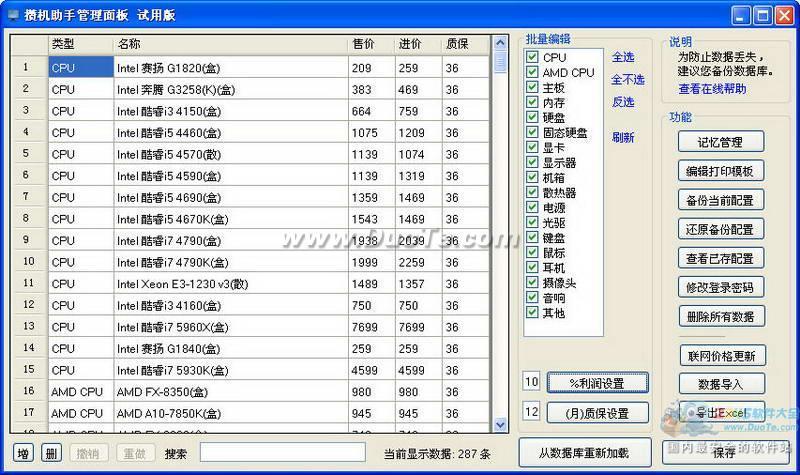Click the 删 delete row button
This screenshot has width=800, height=475.
coord(51,453)
